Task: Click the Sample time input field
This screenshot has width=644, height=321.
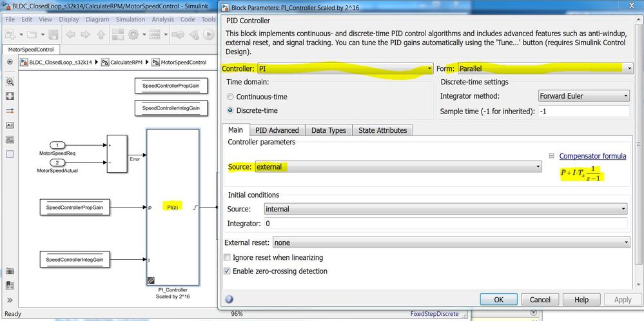Action: pos(583,112)
